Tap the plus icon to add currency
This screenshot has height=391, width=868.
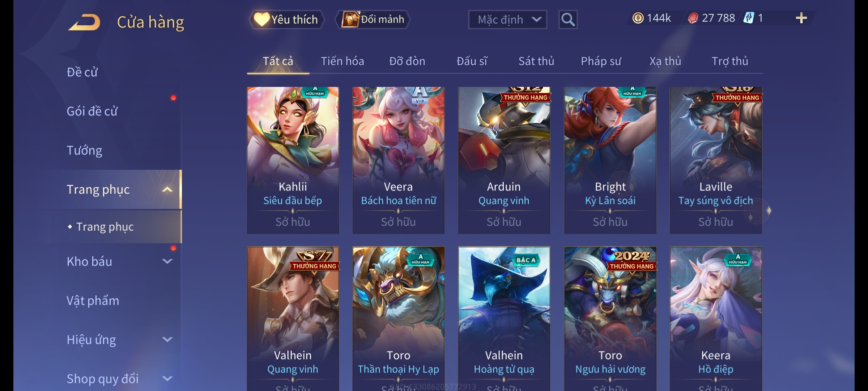point(801,18)
